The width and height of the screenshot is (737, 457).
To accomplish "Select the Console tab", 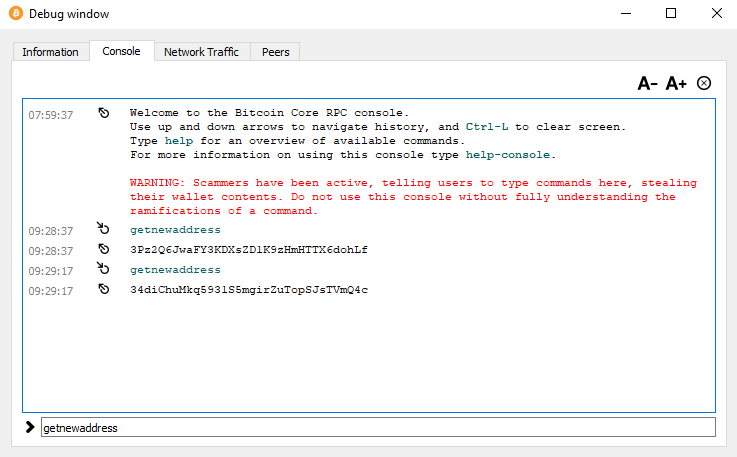I will click(121, 51).
